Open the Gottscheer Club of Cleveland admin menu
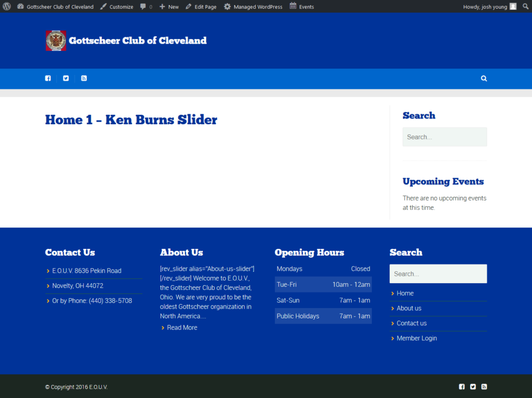Screen dimensions: 532x398 (55, 6)
